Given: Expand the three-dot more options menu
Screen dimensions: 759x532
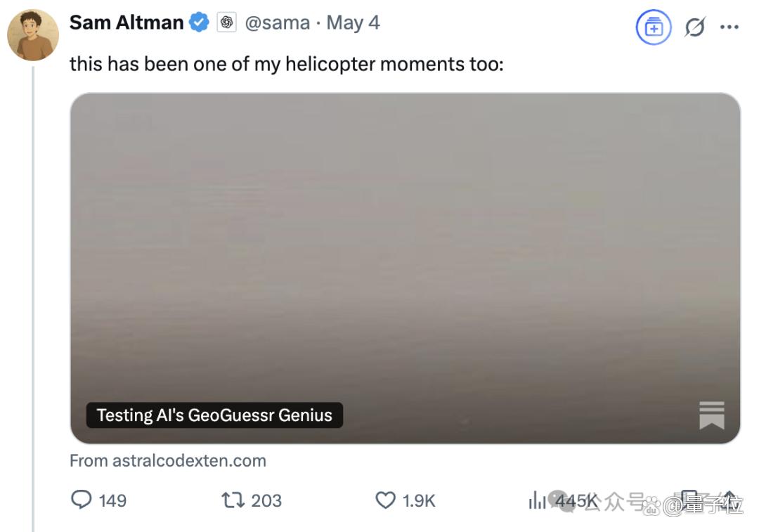Looking at the screenshot, I should [729, 27].
